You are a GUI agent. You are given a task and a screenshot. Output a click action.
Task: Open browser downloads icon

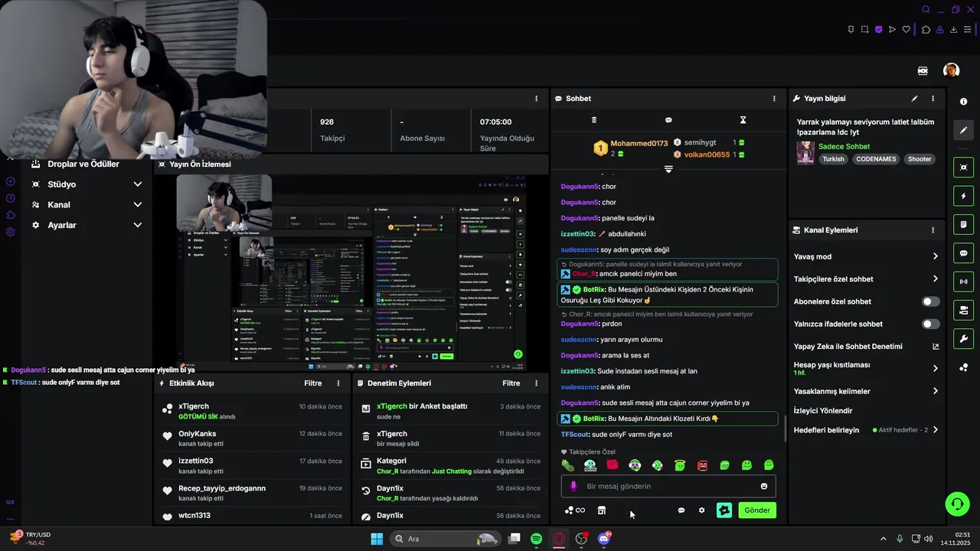(954, 30)
